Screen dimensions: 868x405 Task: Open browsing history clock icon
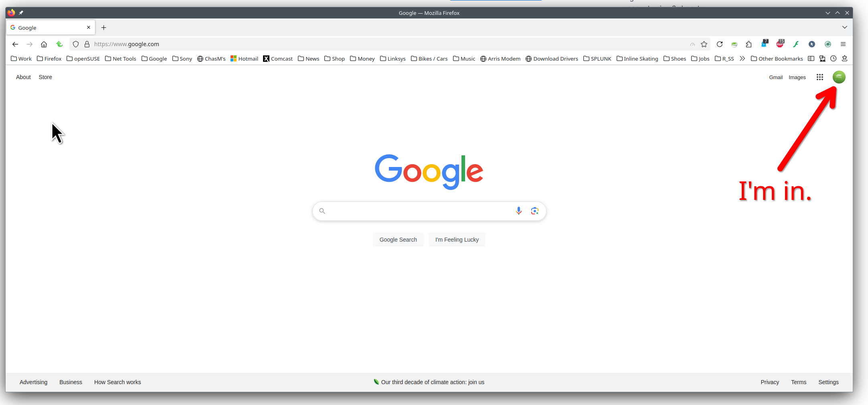[834, 59]
